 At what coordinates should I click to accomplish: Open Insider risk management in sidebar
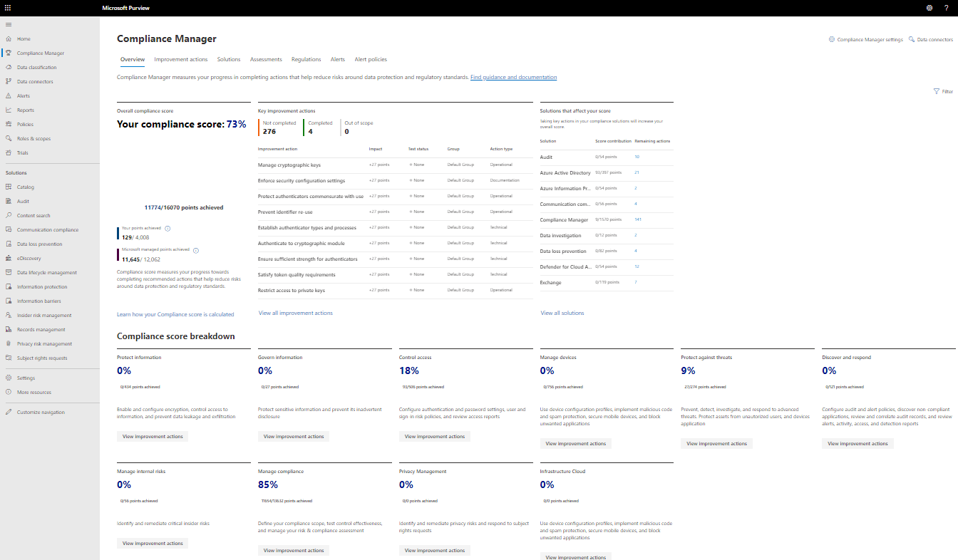click(44, 316)
